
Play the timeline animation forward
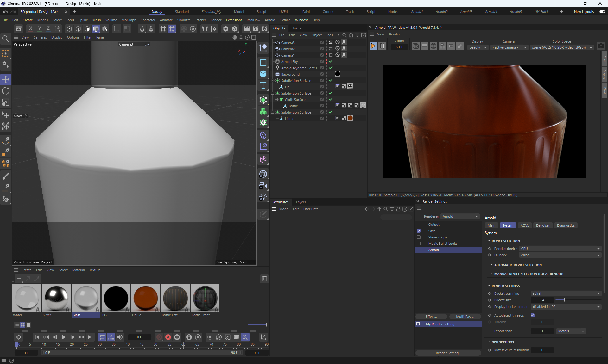point(63,337)
